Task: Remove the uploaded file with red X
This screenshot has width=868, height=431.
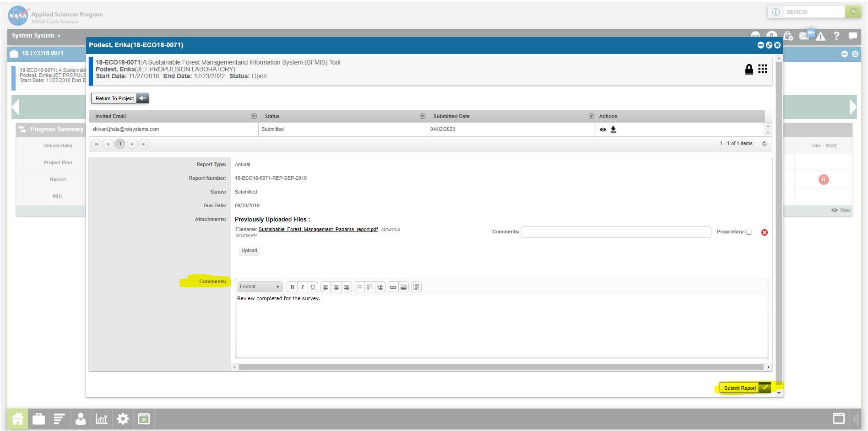Action: [765, 232]
